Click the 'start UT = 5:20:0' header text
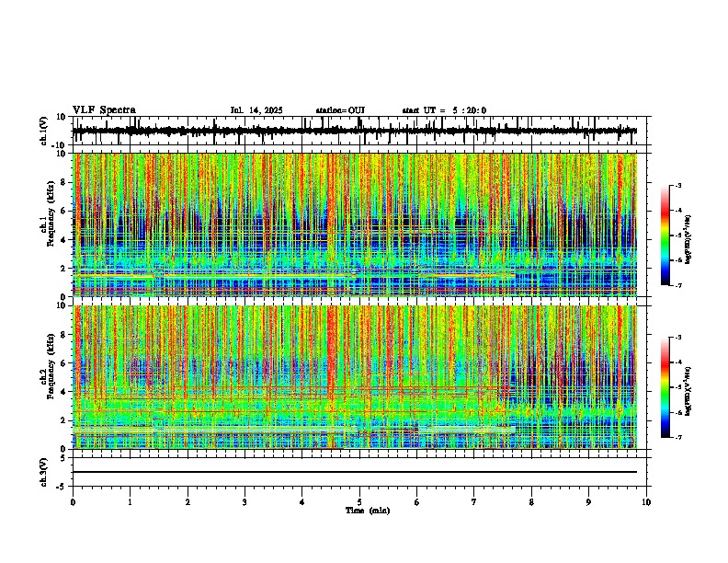Viewport: 728px width, 563px height. pos(444,110)
